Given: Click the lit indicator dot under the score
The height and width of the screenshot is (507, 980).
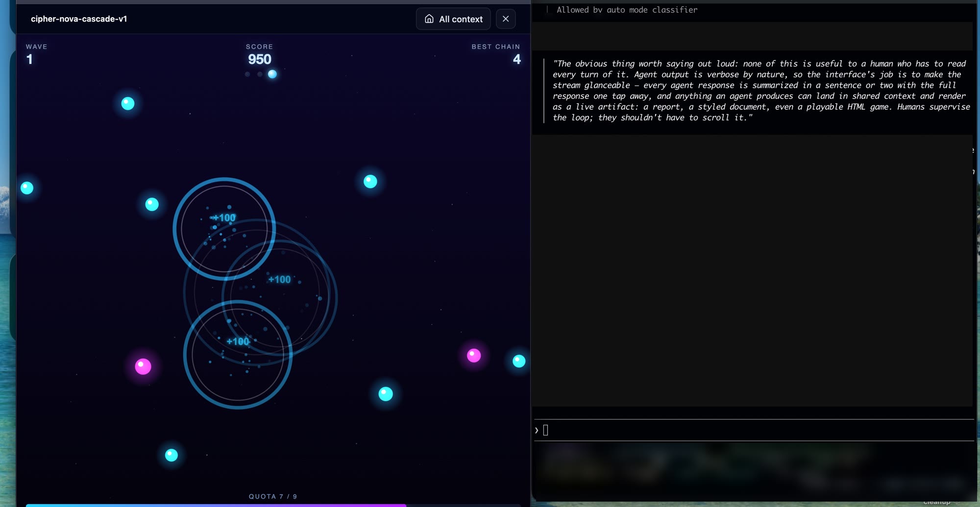Looking at the screenshot, I should [x=272, y=74].
